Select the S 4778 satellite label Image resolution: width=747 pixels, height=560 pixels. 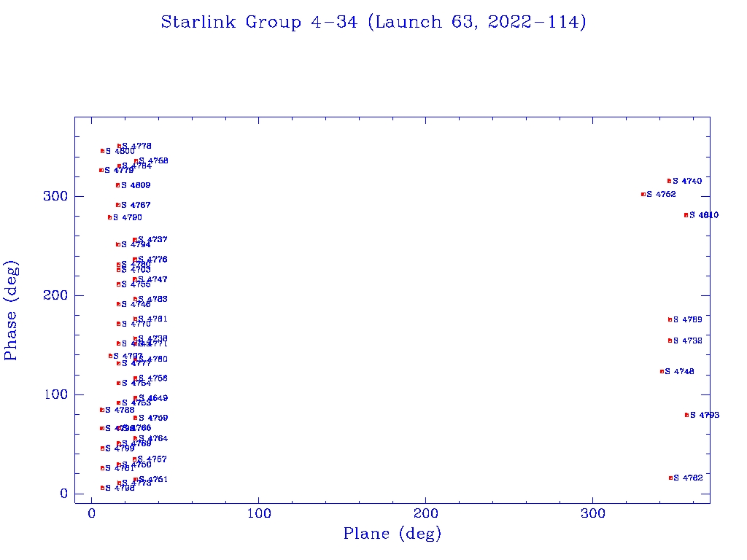tap(136, 146)
